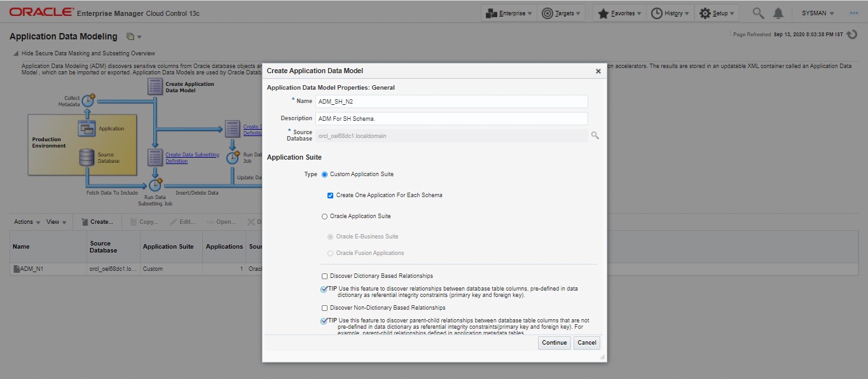Screen dimensions: 868x379
Task: Open the SYSMAN user dropdown
Action: (817, 11)
